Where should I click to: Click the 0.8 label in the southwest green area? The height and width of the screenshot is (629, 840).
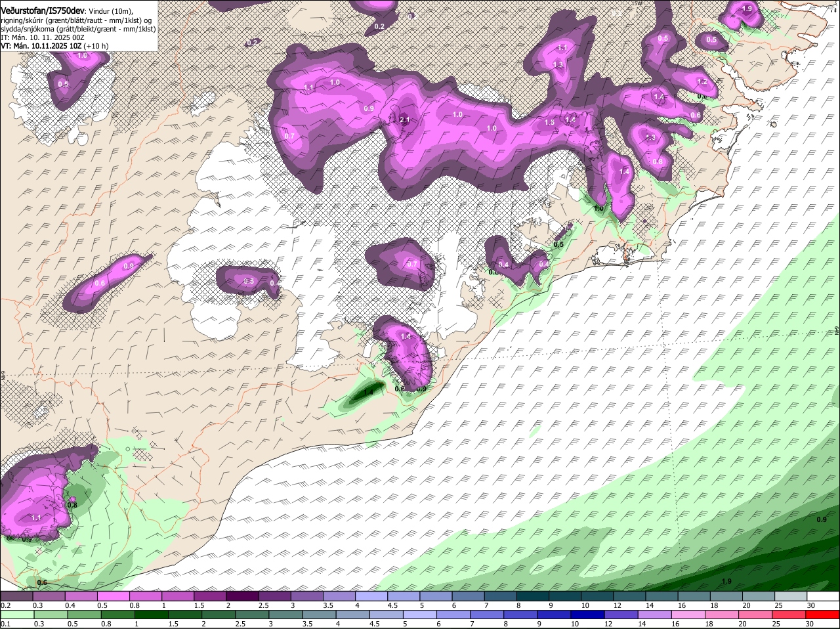(72, 505)
